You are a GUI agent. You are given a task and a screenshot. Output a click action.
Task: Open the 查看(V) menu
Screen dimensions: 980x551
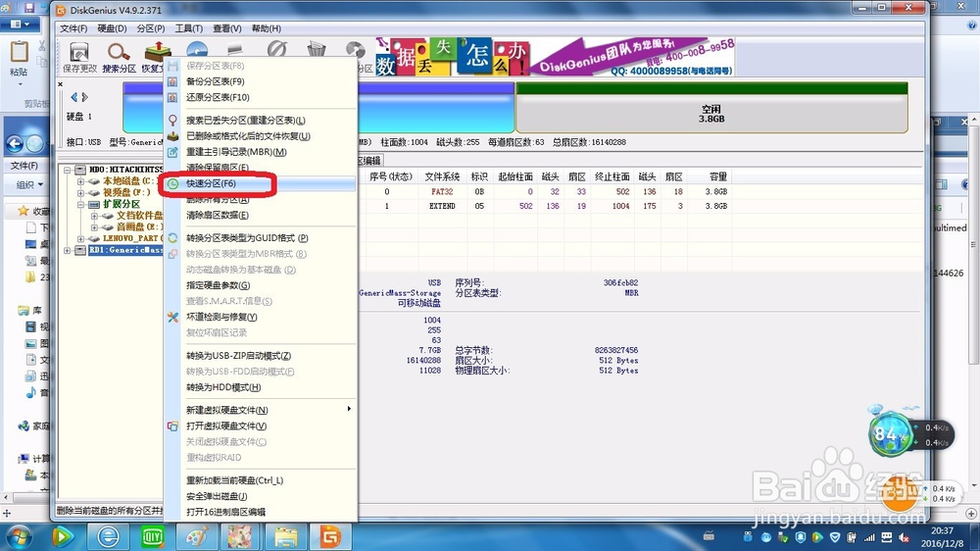coord(227,28)
